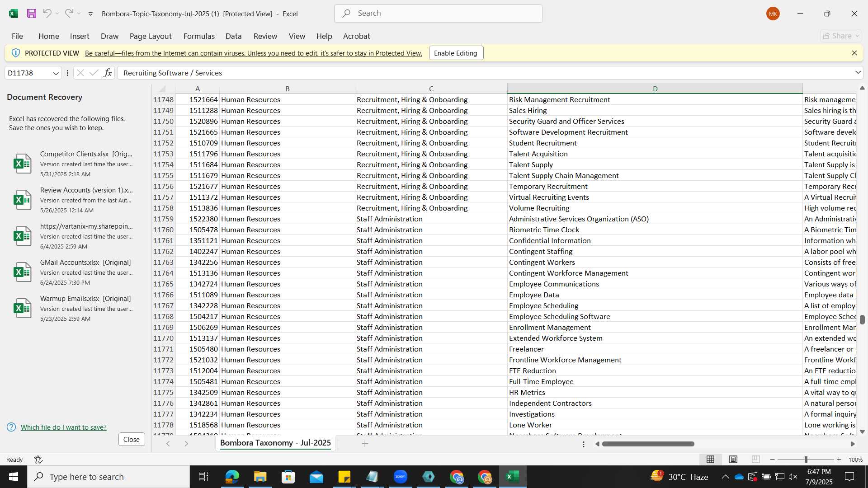Click the scroll down arrow of vertical scrollbar
Image resolution: width=868 pixels, height=488 pixels.
tap(862, 432)
